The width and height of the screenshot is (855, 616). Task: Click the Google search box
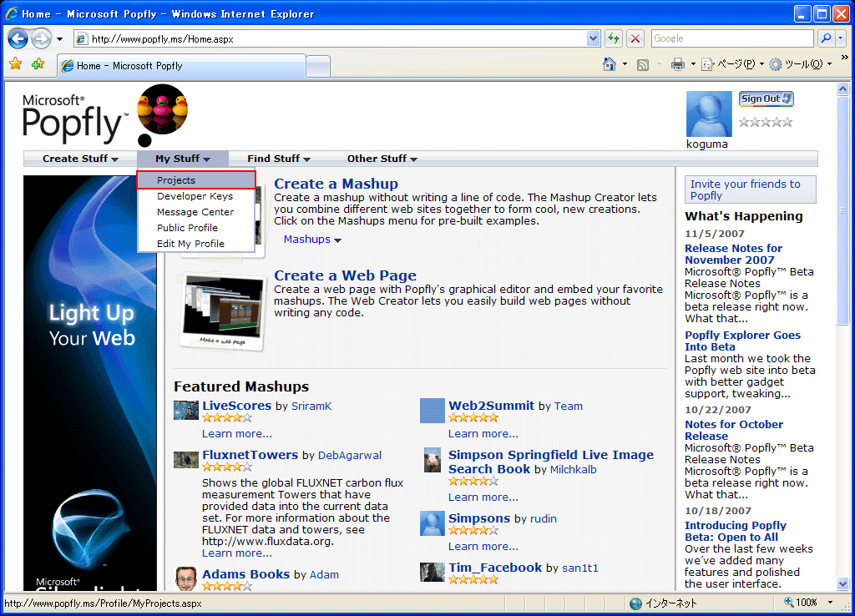(x=732, y=38)
